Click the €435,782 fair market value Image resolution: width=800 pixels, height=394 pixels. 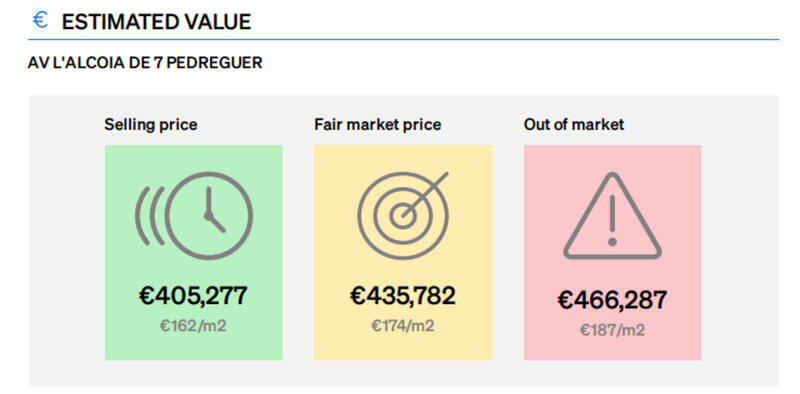(403, 296)
